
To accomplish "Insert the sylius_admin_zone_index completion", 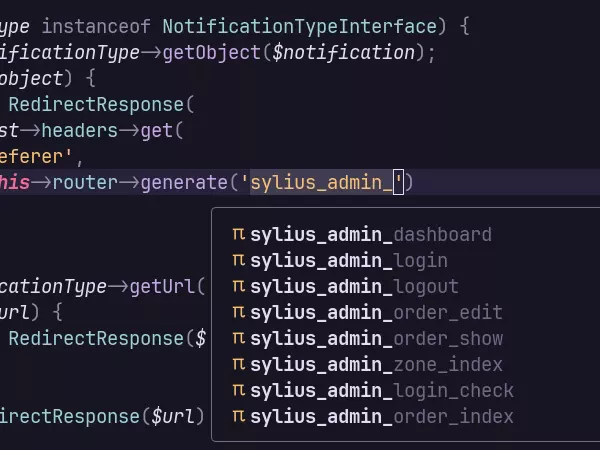I will pos(376,365).
